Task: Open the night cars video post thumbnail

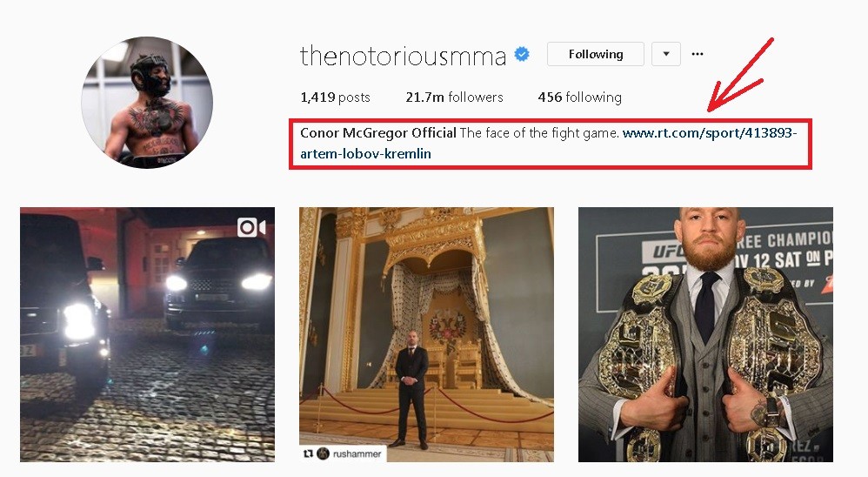Action: pos(147,334)
